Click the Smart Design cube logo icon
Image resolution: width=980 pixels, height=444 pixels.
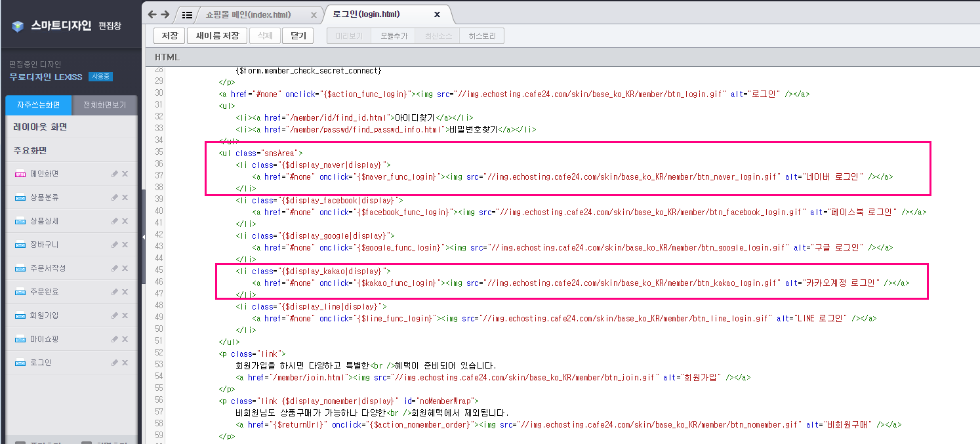[x=18, y=26]
